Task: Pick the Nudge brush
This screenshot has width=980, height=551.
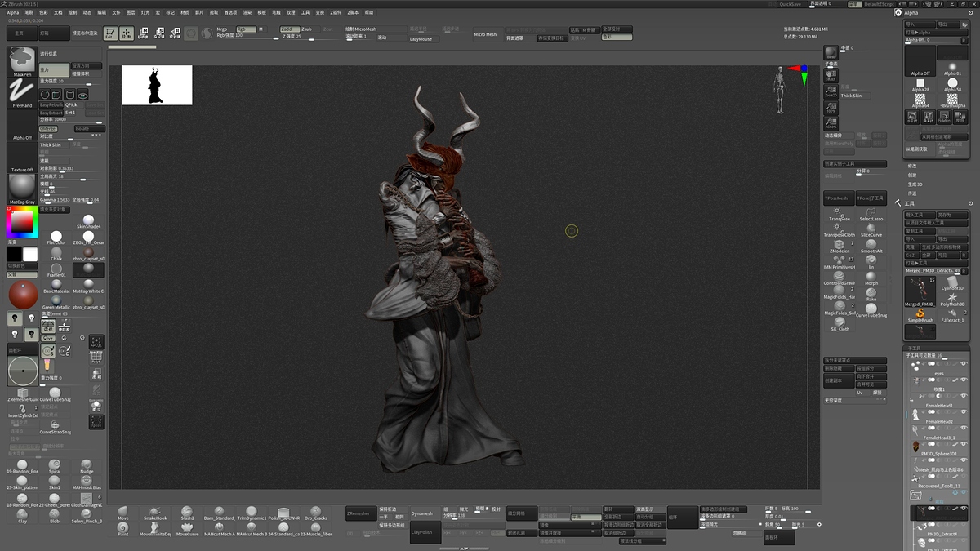Action: pos(87,467)
